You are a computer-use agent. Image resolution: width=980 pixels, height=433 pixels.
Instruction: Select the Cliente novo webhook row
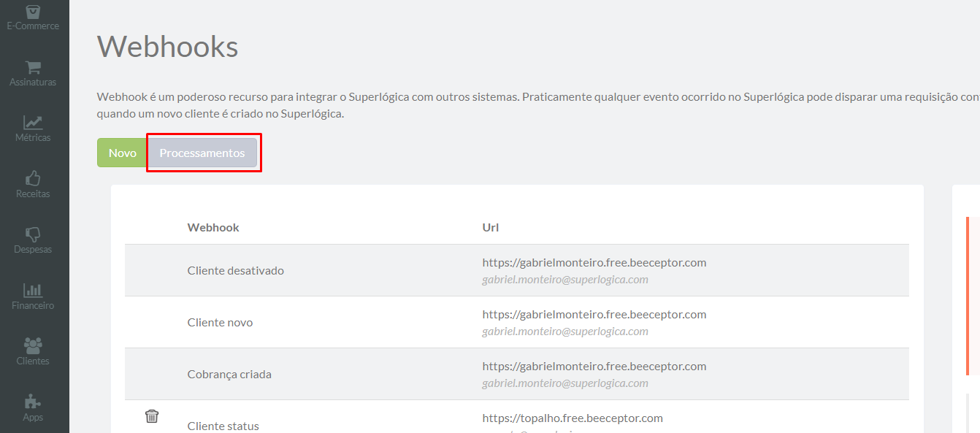(517, 322)
